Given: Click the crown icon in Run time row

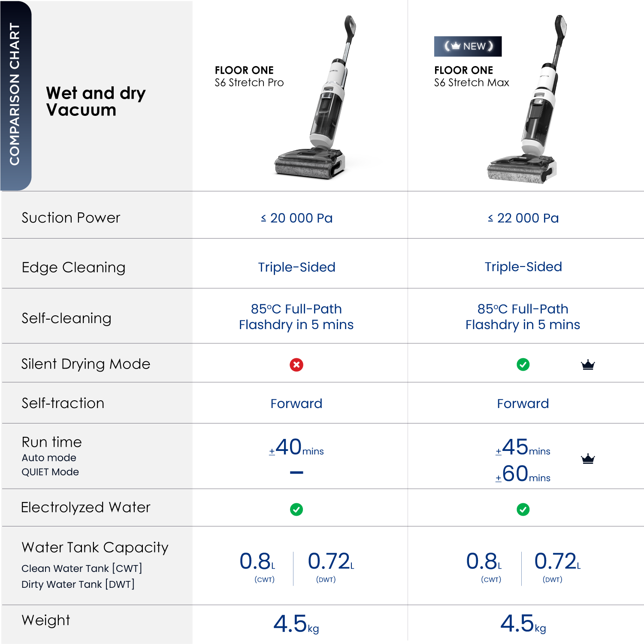Looking at the screenshot, I should 587,459.
